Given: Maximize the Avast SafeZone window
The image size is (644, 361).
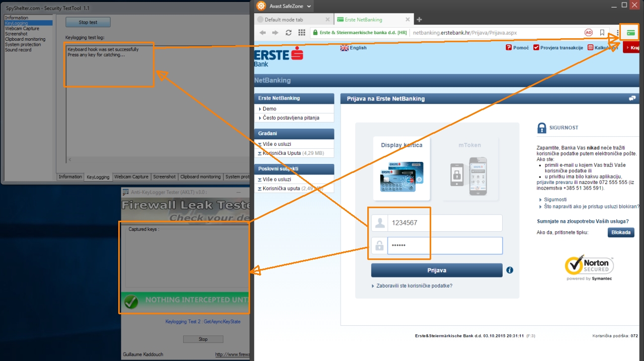Looking at the screenshot, I should click(624, 5).
